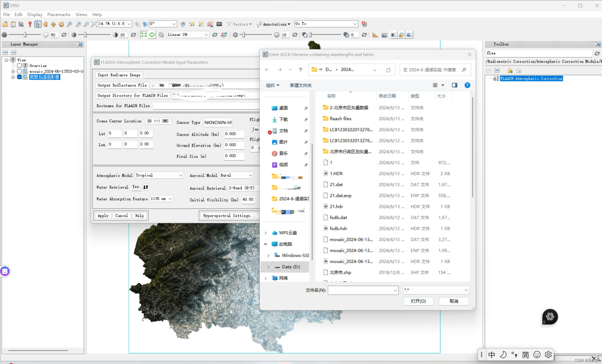Select the 21.dat file in list
The height and width of the screenshot is (364, 602).
pos(336,184)
